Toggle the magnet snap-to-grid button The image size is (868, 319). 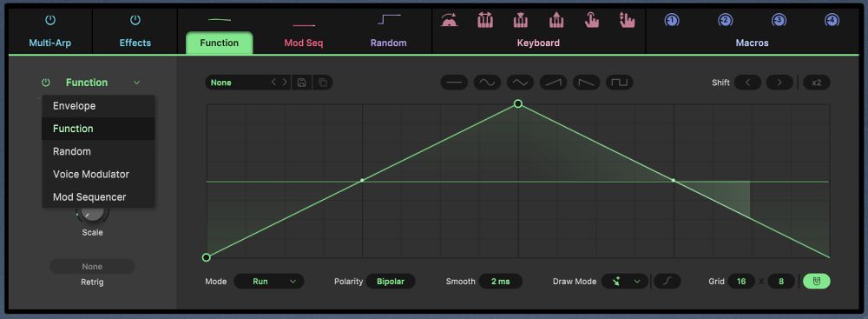(x=817, y=282)
